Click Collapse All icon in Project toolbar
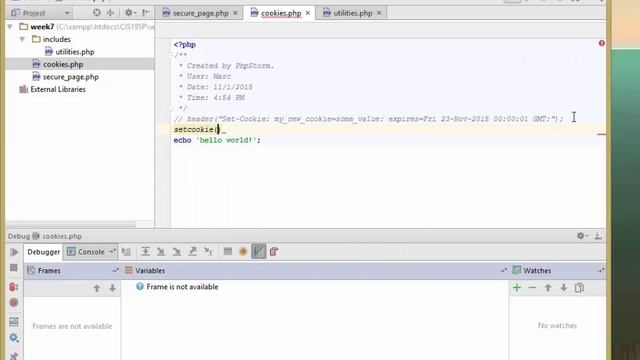640x360 pixels. [110, 13]
